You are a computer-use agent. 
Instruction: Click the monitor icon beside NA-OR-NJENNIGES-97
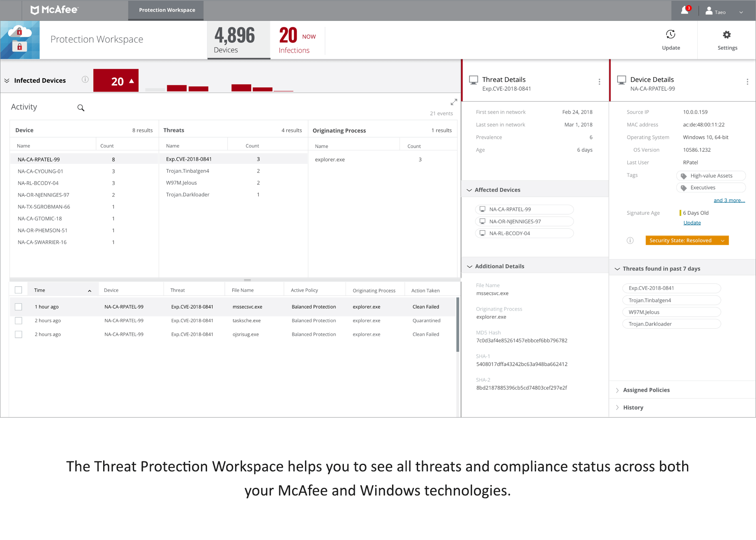tap(482, 221)
